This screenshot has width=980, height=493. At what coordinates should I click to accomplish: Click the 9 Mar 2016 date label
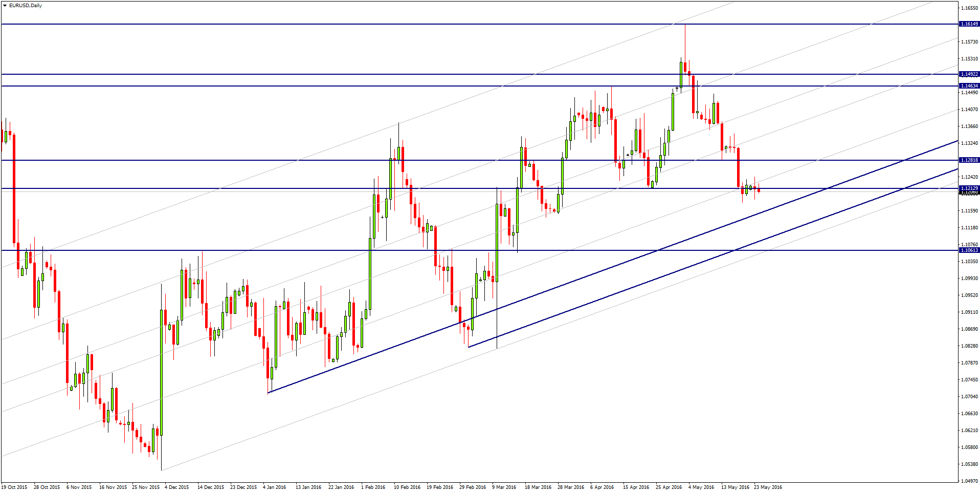(x=504, y=487)
